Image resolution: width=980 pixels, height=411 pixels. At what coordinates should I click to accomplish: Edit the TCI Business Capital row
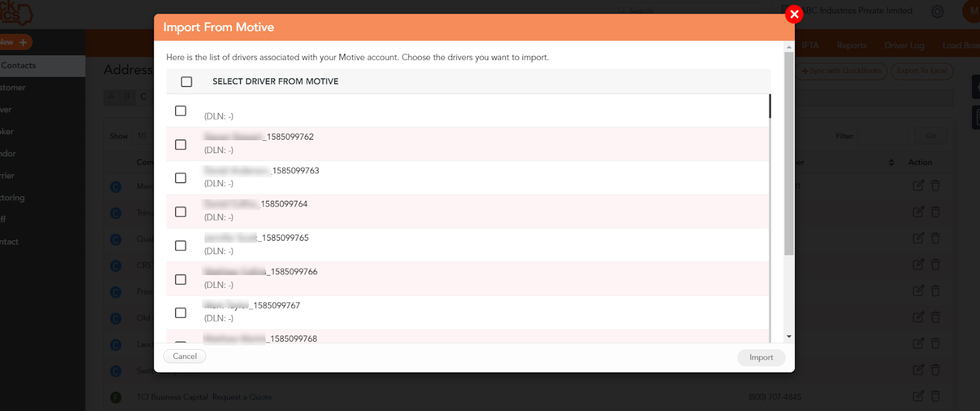[x=918, y=396]
